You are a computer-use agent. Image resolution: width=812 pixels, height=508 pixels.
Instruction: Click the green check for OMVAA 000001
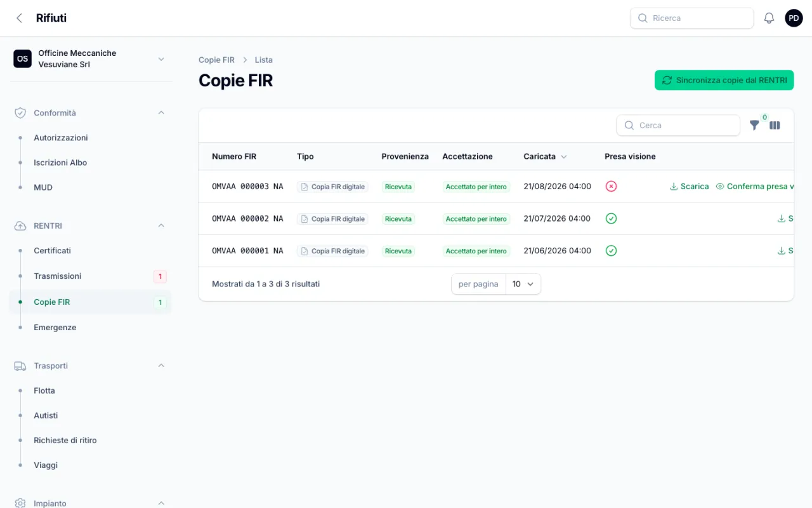click(611, 251)
